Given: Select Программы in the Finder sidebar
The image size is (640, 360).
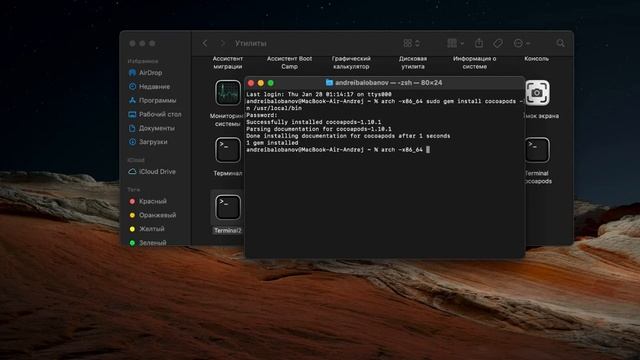Looking at the screenshot, I should point(152,100).
